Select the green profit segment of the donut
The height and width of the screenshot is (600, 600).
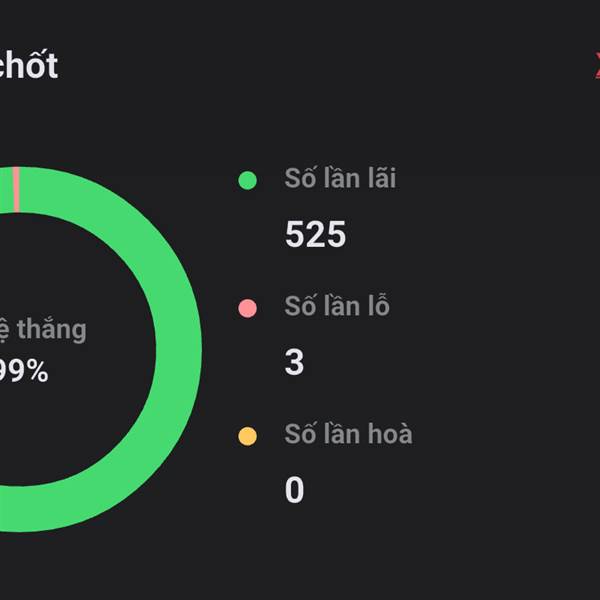(x=178, y=349)
